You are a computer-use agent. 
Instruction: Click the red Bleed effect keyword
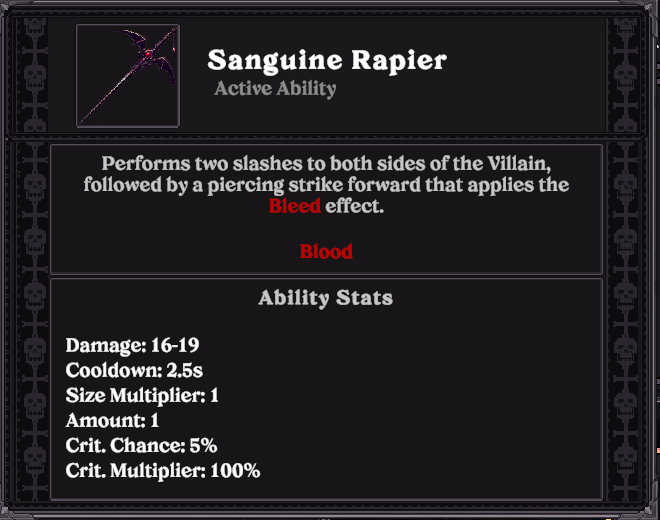tap(294, 206)
